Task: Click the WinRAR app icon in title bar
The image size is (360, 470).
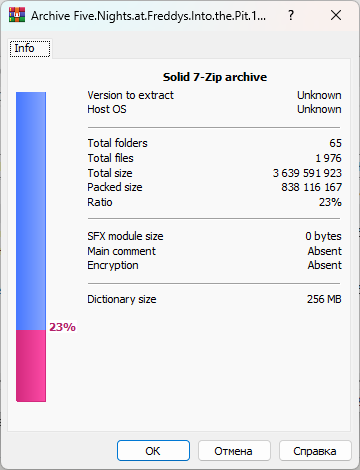Action: click(17, 15)
